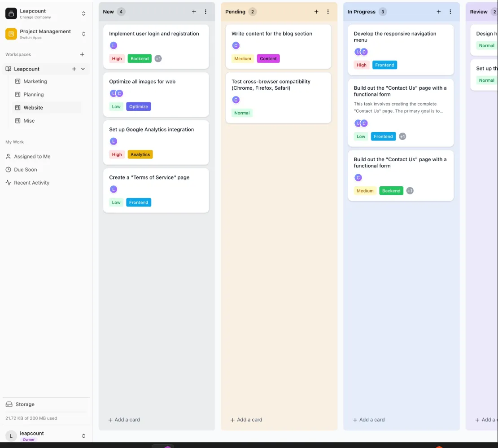The width and height of the screenshot is (498, 448).
Task: Click the Leapcount company logo icon
Action: click(11, 13)
